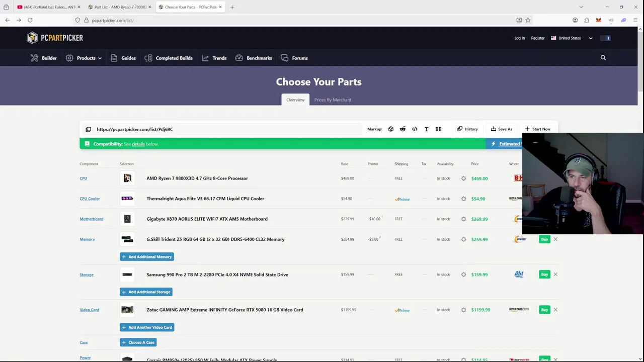The image size is (644, 362).
Task: Open the Gigabyte X870 AORUS ELITE product name
Action: [207, 219]
